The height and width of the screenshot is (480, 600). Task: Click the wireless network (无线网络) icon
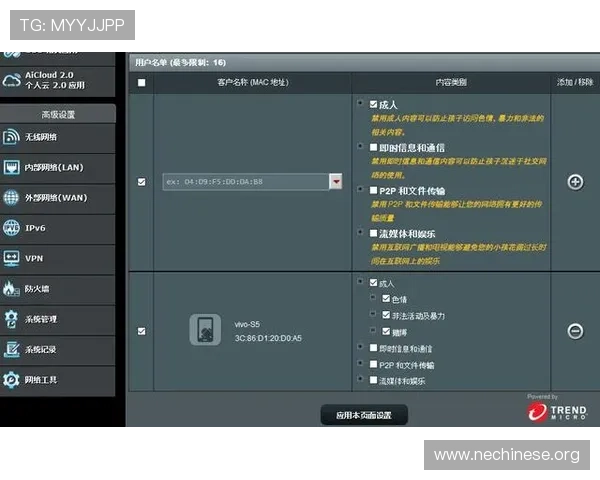(x=13, y=137)
